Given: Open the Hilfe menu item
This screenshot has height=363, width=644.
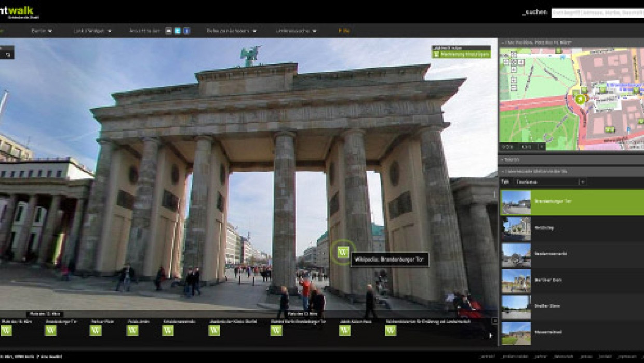Looking at the screenshot, I should pyautogui.click(x=342, y=30).
